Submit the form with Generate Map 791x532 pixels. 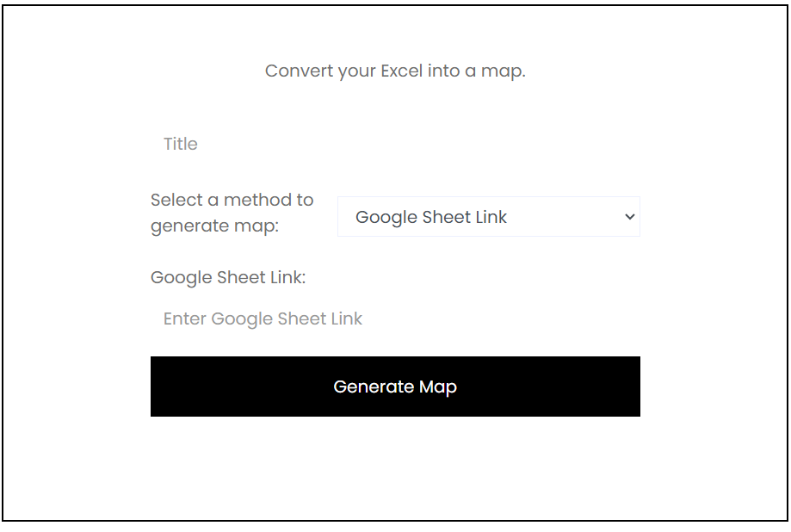pyautogui.click(x=395, y=387)
